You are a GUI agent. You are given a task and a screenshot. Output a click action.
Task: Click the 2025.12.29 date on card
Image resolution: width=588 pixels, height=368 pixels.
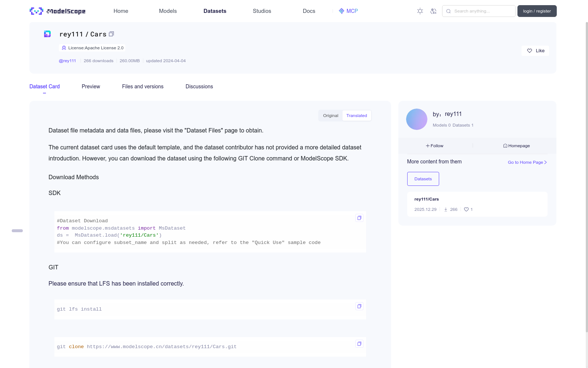click(425, 209)
